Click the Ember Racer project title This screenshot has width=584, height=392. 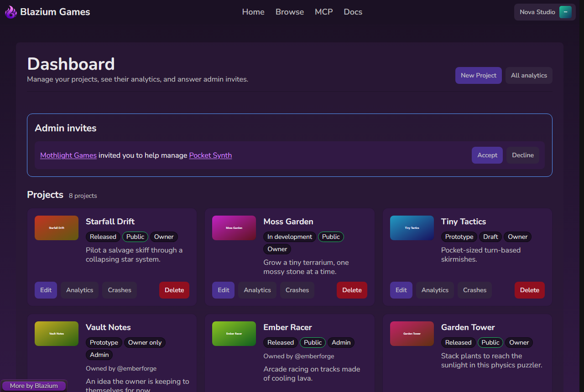pos(288,327)
